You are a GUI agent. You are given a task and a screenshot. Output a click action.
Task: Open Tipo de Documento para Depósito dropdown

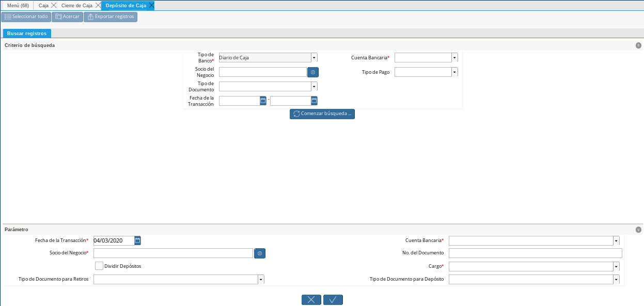point(616,279)
